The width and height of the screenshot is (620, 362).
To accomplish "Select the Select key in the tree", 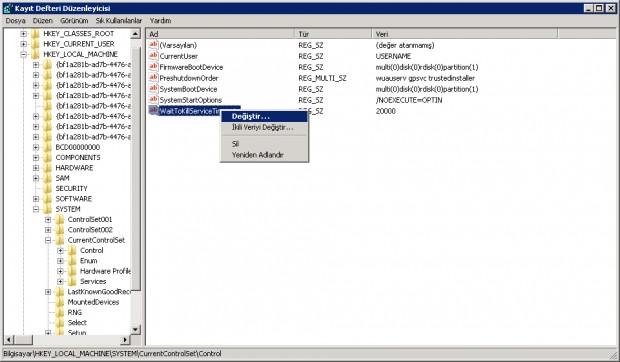I will pos(77,322).
